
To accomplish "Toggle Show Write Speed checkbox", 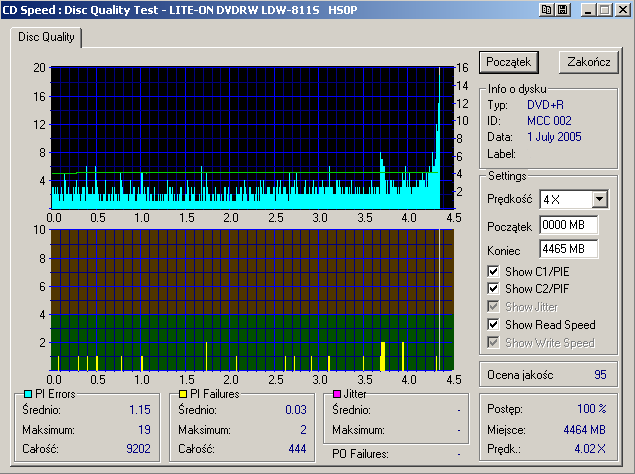I will [493, 343].
